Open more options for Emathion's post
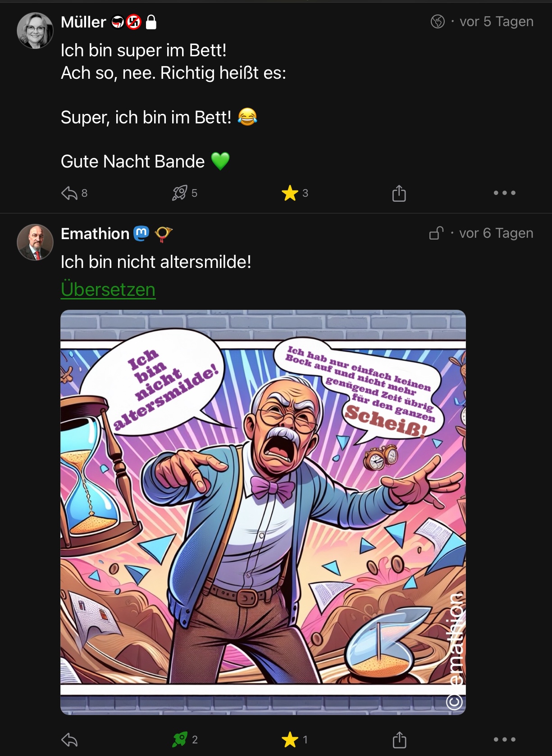The width and height of the screenshot is (552, 756). [x=504, y=740]
